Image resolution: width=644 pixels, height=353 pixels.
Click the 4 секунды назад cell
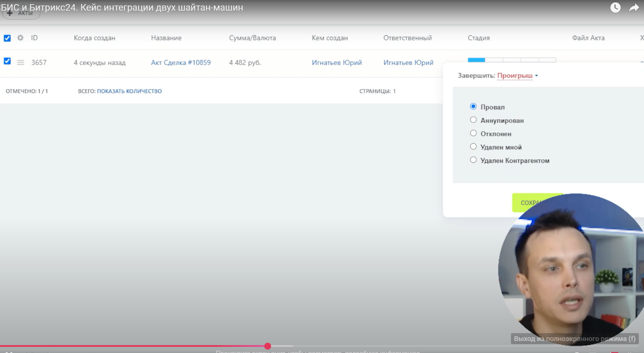point(99,62)
